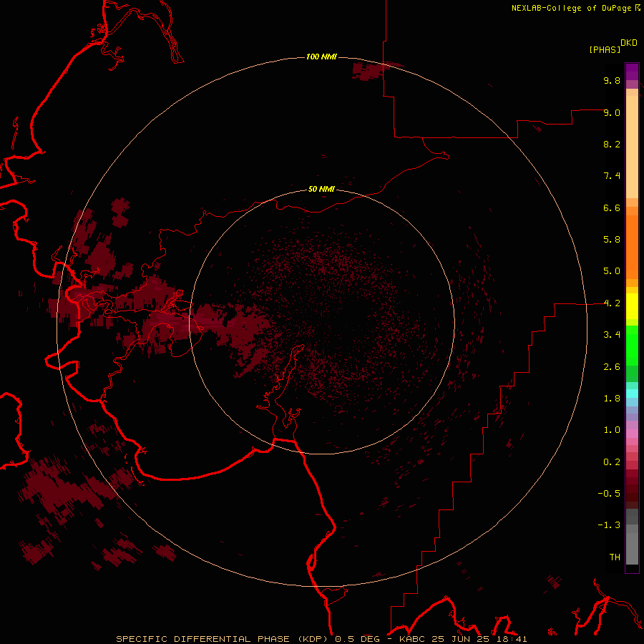The width and height of the screenshot is (644, 644).
Task: Click the 7.4 colorbar value label
Action: point(612,176)
